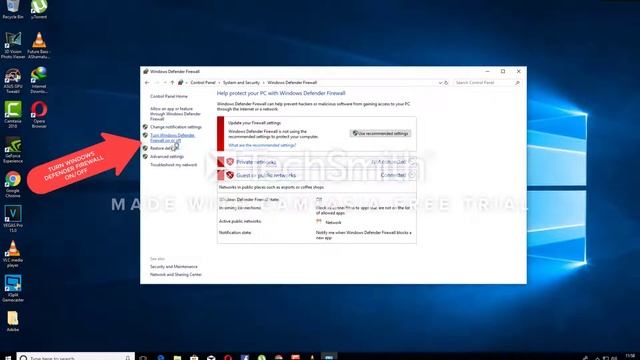Viewport: 640px width, 360px height.
Task: Click the taskbar 'Type here to search' box
Action: point(76,357)
